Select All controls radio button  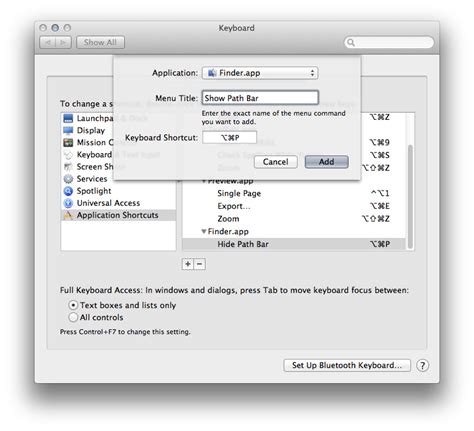(x=73, y=317)
